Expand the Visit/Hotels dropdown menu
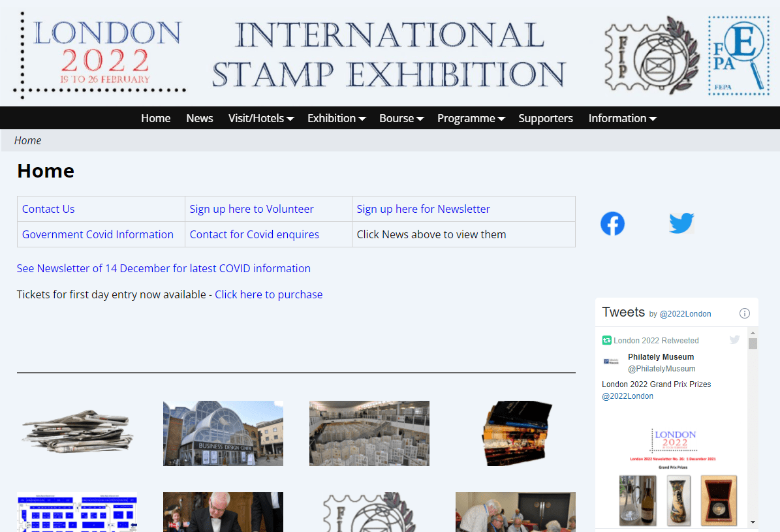 click(x=261, y=118)
